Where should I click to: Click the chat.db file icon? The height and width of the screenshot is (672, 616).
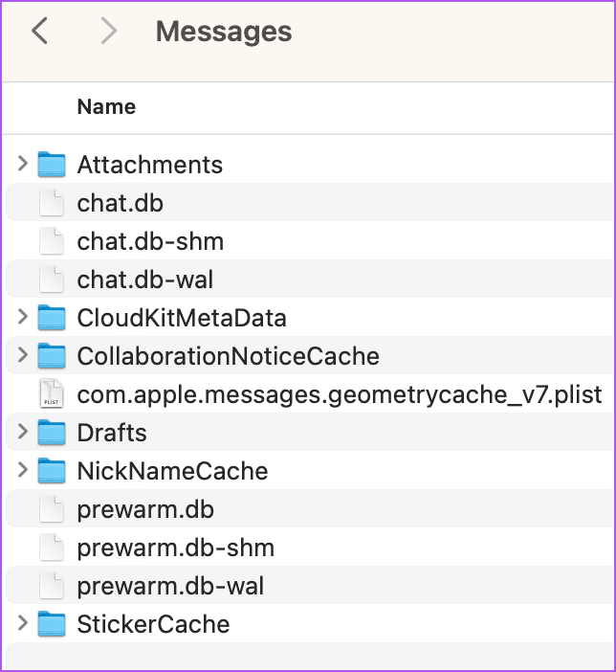tap(51, 203)
